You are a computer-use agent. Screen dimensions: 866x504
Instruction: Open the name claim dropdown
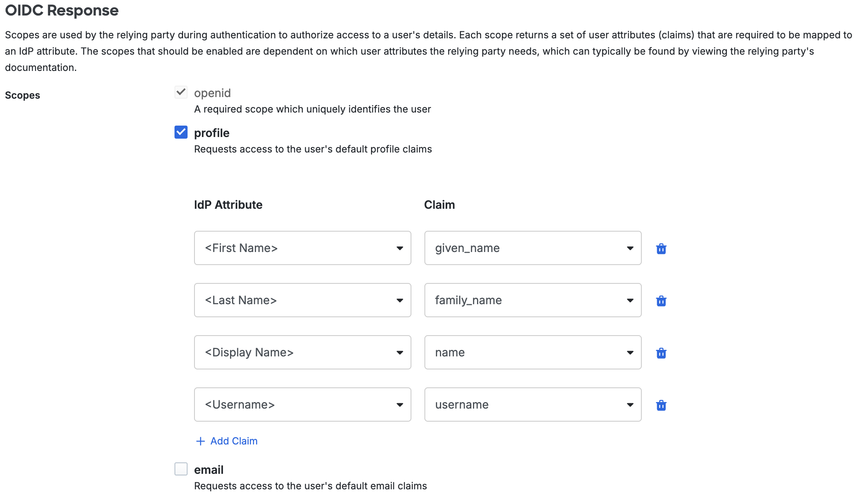(532, 352)
